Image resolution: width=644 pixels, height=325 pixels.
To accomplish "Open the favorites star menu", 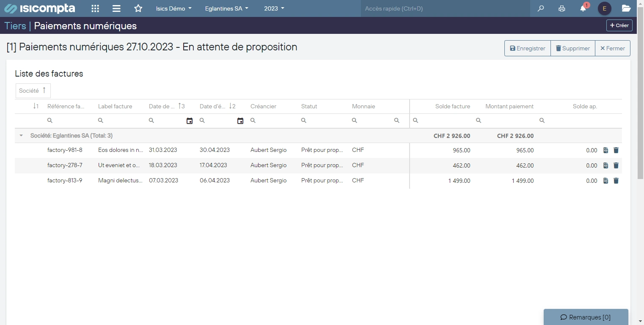I will tap(138, 8).
